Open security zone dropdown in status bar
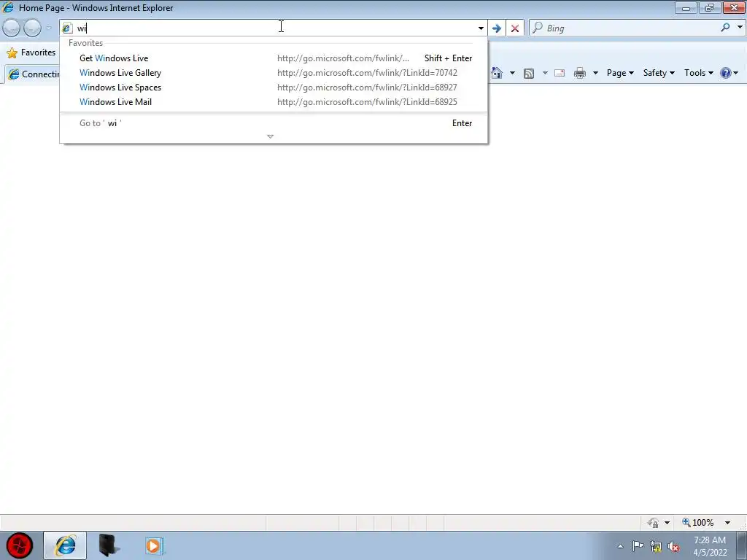747x560 pixels. [x=667, y=523]
